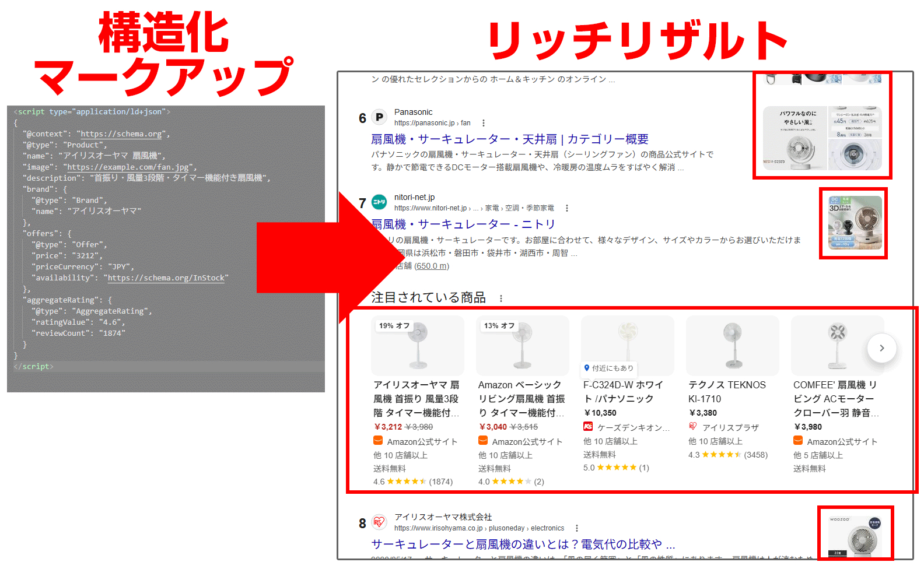Click location pin on 付近にもあり badge
The height and width of the screenshot is (569, 924).
coord(587,368)
